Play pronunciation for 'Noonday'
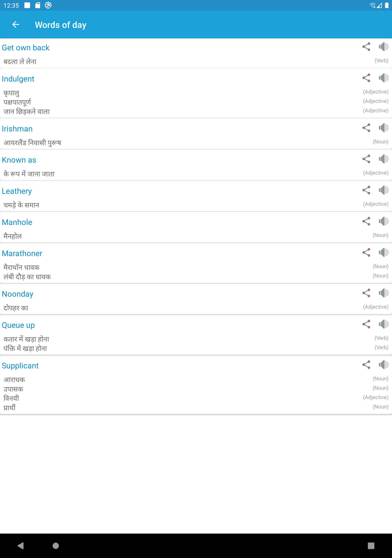 click(x=384, y=293)
